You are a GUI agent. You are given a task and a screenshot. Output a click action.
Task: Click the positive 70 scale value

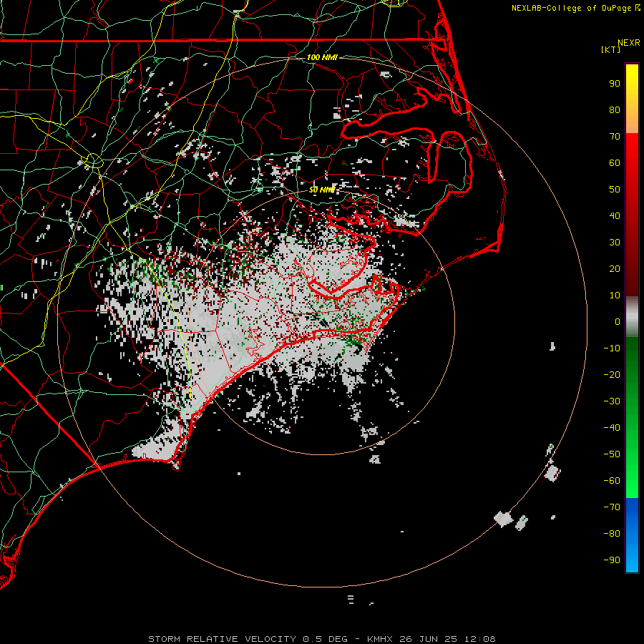click(x=615, y=137)
